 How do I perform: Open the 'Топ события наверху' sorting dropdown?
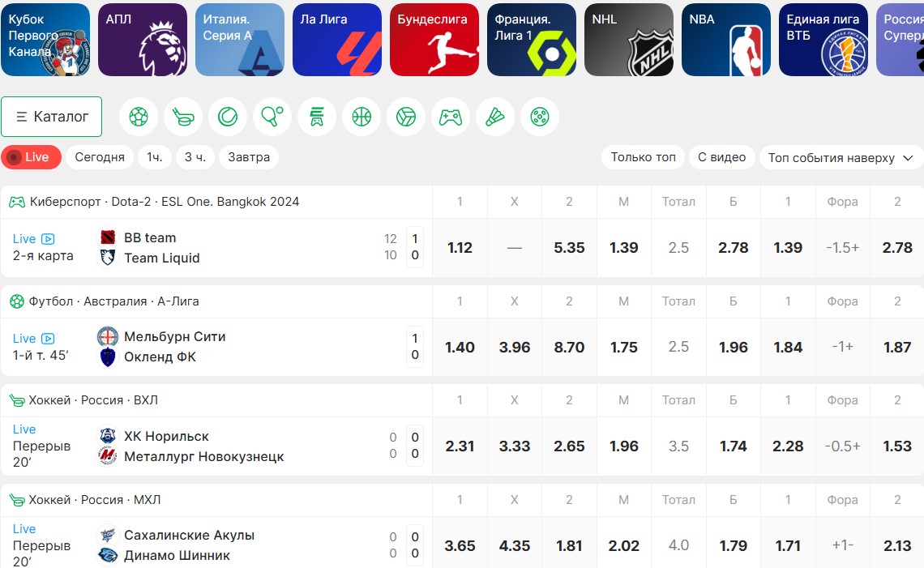tap(841, 157)
